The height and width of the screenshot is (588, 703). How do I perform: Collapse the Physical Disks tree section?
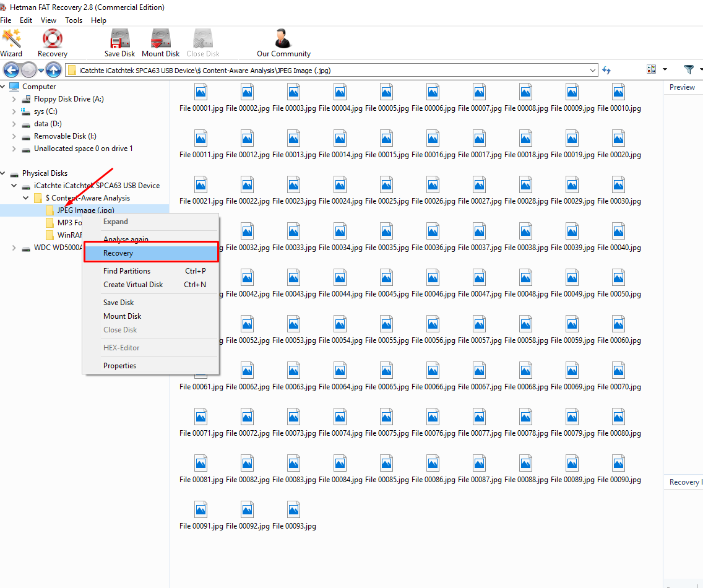point(4,173)
